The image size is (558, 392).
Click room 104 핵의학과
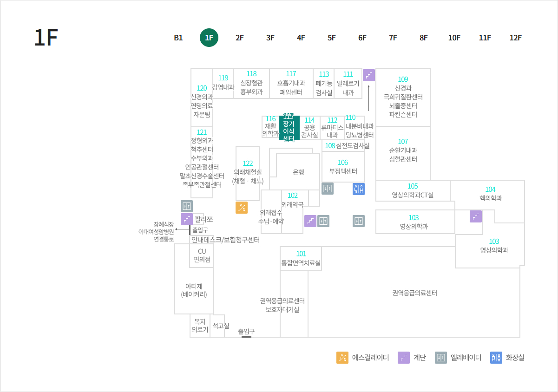point(490,194)
